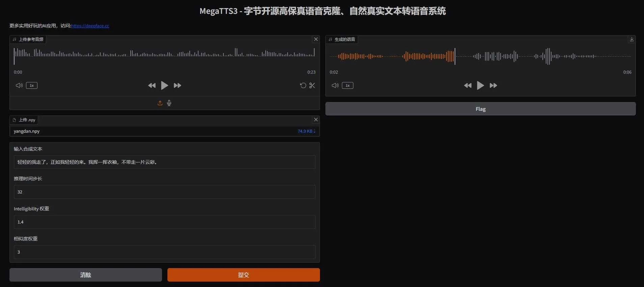Mute the reference audio volume icon

19,85
